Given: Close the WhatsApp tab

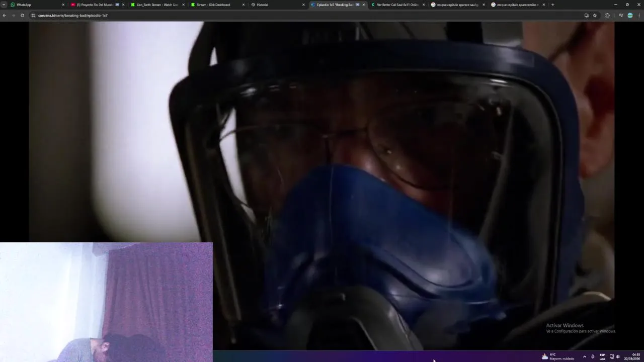Looking at the screenshot, I should (63, 5).
